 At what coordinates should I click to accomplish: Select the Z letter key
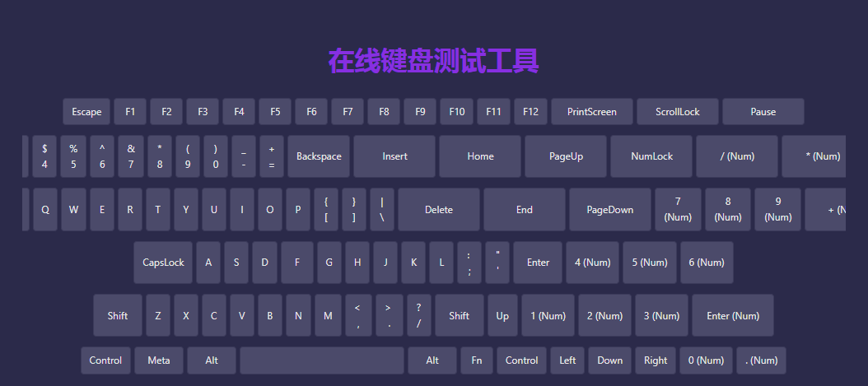pos(158,316)
